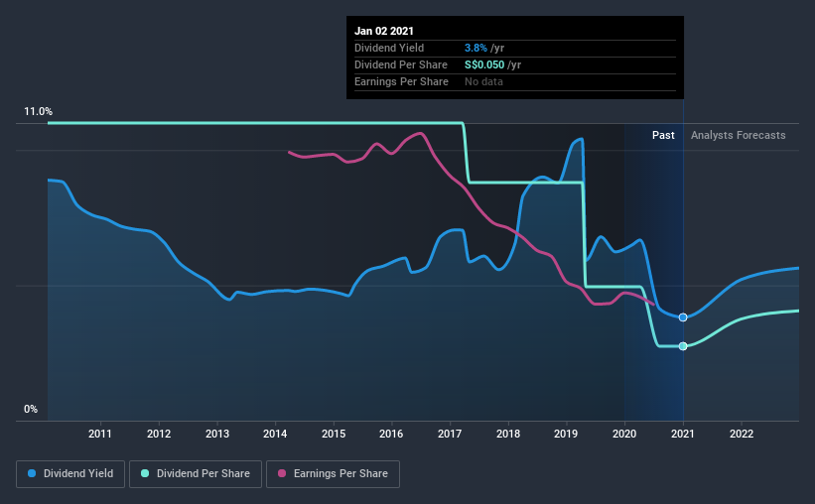Click the blue dot in Dividend Yield legend
The height and width of the screenshot is (504, 815).
32,473
